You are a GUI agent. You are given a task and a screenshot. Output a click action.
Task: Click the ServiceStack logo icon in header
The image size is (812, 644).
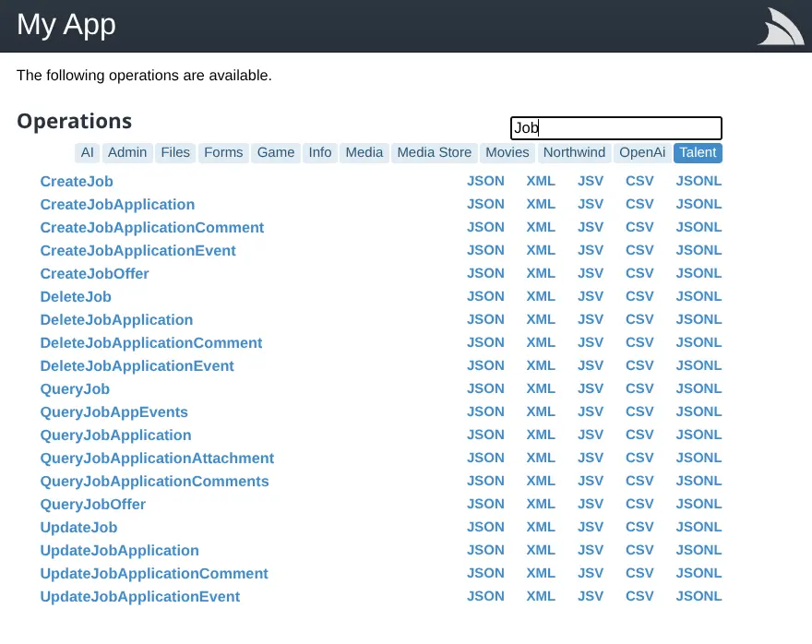click(781, 27)
